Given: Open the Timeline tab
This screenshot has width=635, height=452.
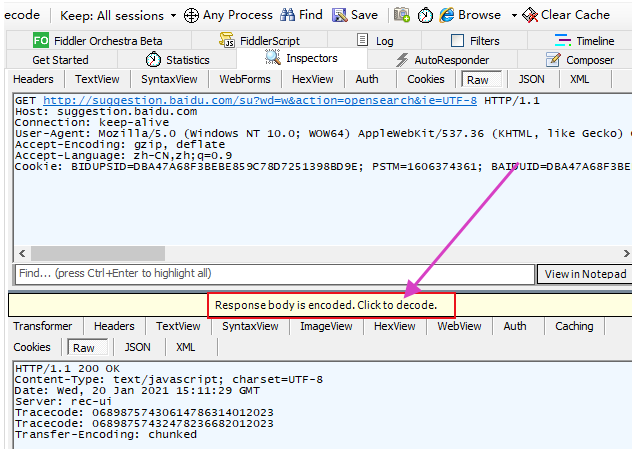Looking at the screenshot, I should coord(584,41).
